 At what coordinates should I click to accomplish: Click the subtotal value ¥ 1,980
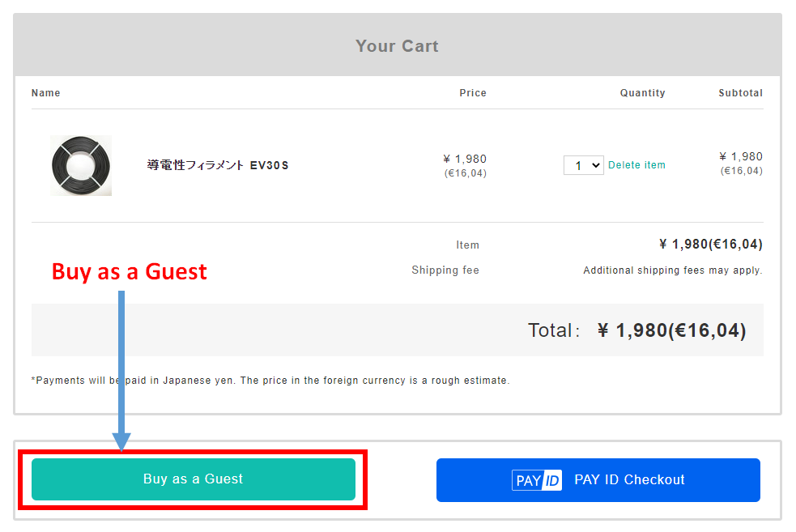tap(741, 156)
